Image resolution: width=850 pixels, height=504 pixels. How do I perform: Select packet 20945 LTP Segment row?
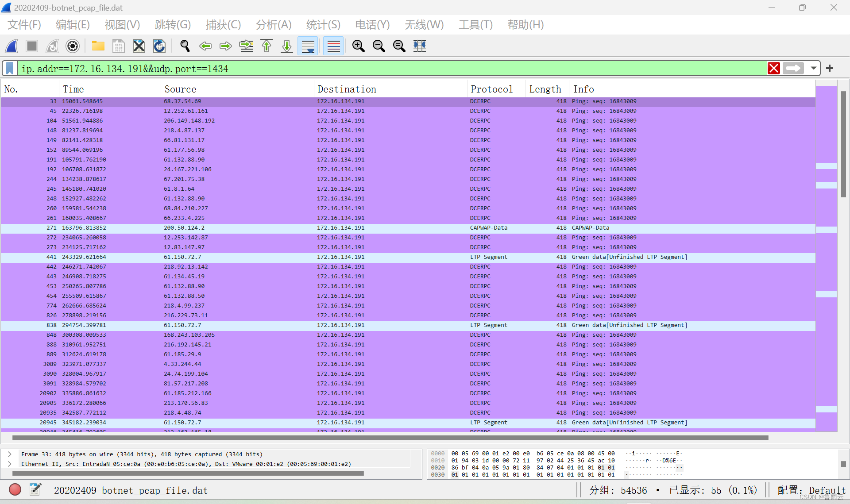[408, 423]
